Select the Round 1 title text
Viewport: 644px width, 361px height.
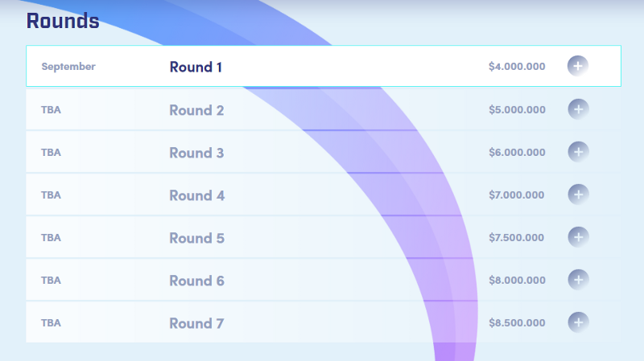tap(196, 67)
